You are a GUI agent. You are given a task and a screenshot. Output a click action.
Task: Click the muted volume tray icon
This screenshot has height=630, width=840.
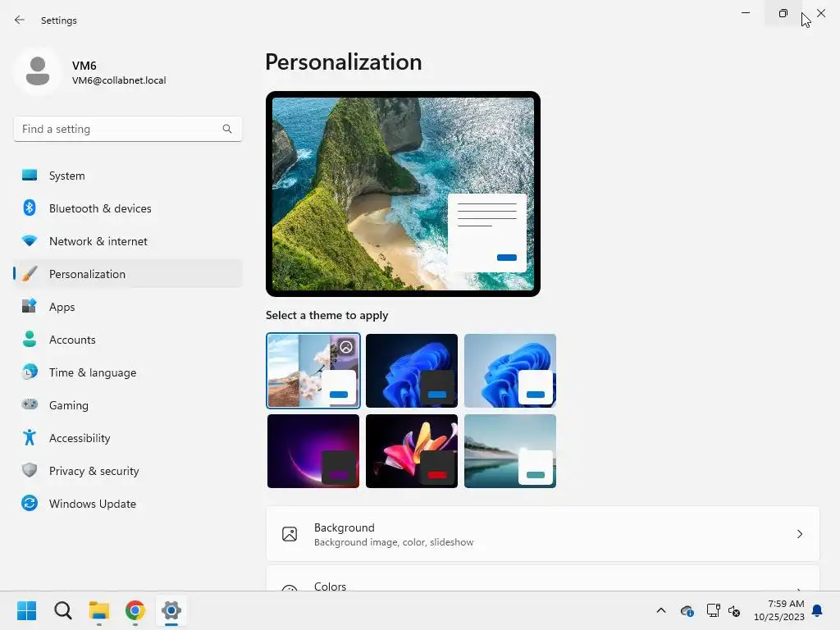coord(734,610)
